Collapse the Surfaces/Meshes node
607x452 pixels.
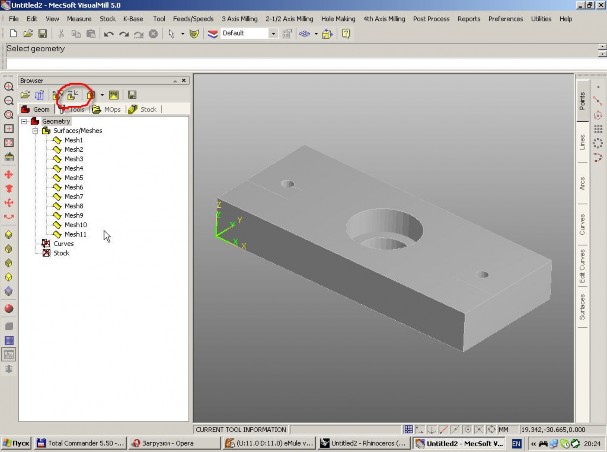(35, 131)
